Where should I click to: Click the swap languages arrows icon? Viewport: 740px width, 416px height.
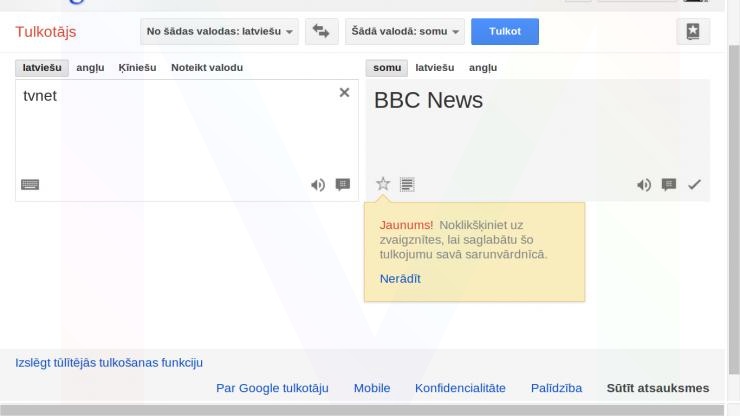pyautogui.click(x=320, y=32)
